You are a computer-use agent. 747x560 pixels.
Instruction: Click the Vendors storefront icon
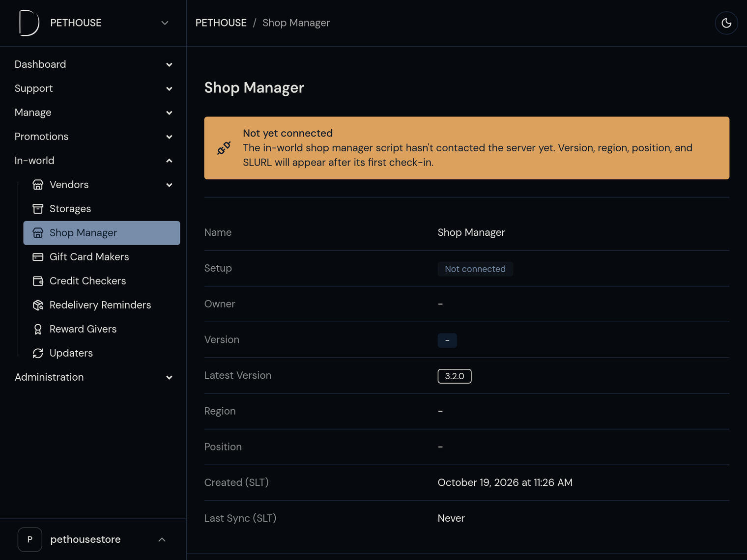pos(38,185)
